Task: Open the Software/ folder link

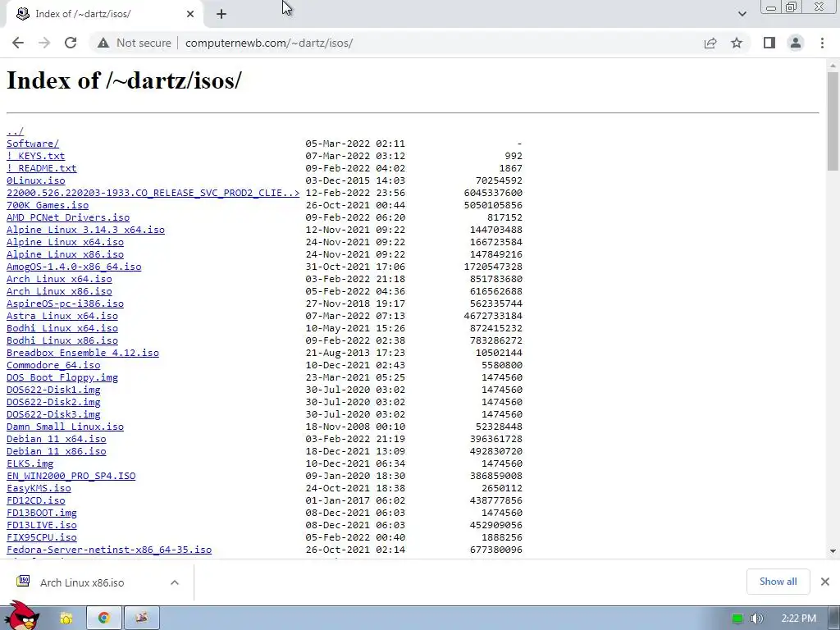Action: (33, 144)
